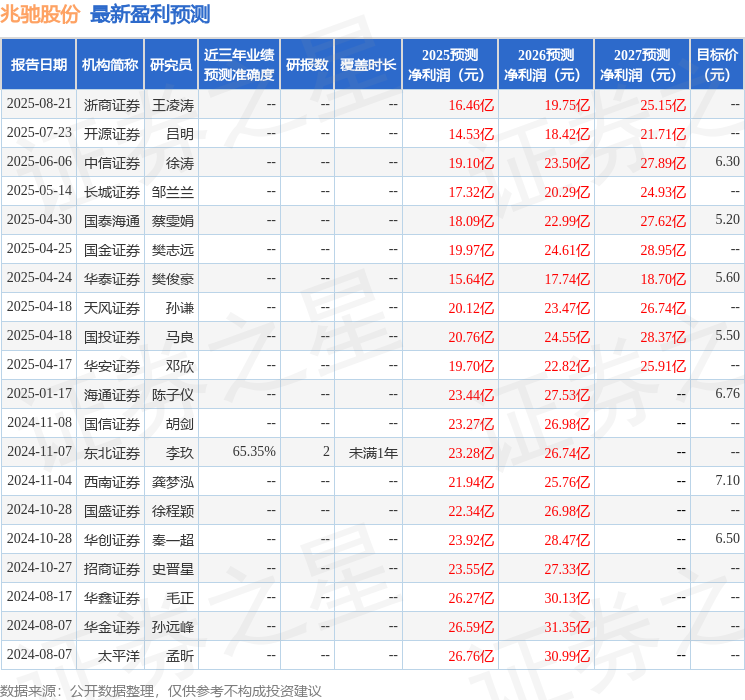Click the 机构简称 column header

(110, 65)
